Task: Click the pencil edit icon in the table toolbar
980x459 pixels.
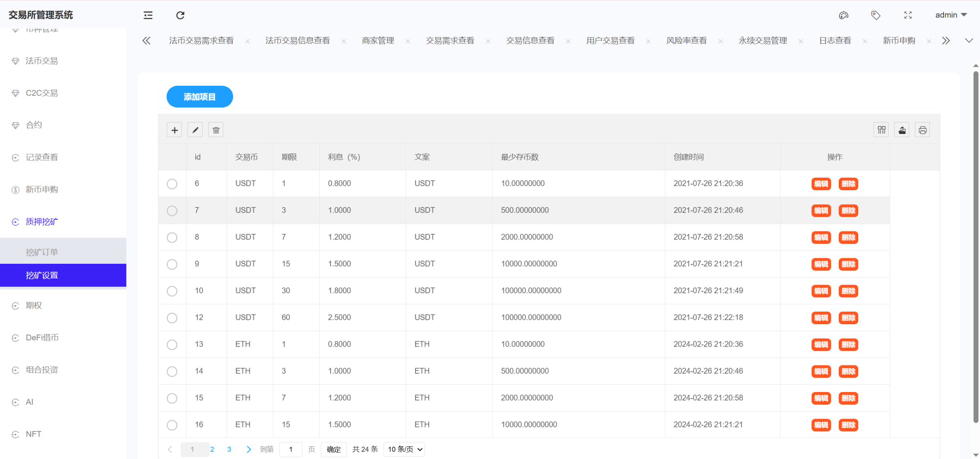Action: [x=195, y=130]
